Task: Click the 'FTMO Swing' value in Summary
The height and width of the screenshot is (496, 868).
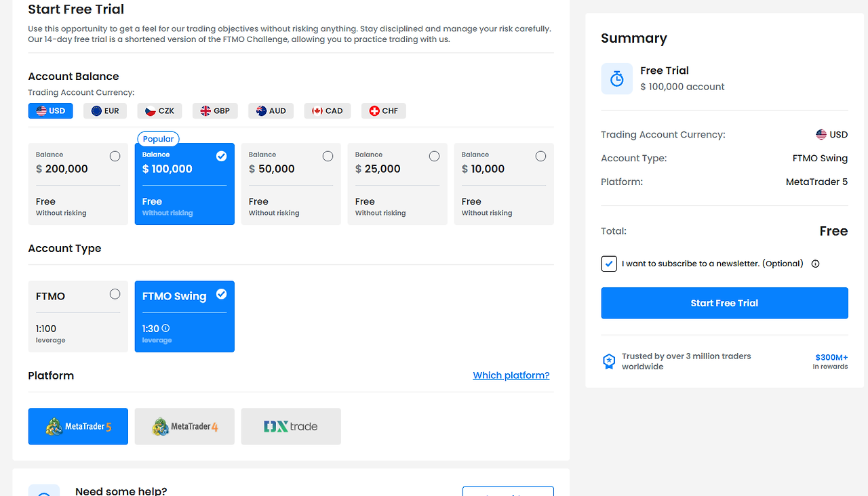Action: point(820,158)
